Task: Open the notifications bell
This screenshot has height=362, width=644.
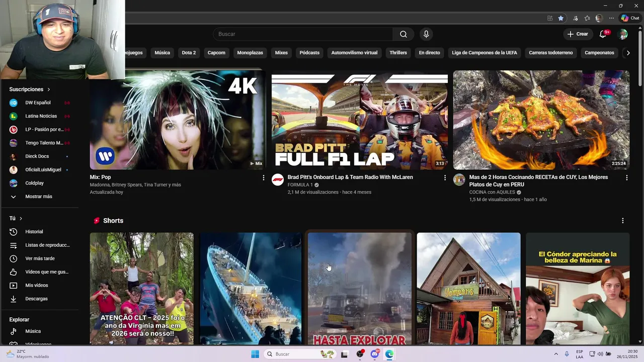Action: 603,34
